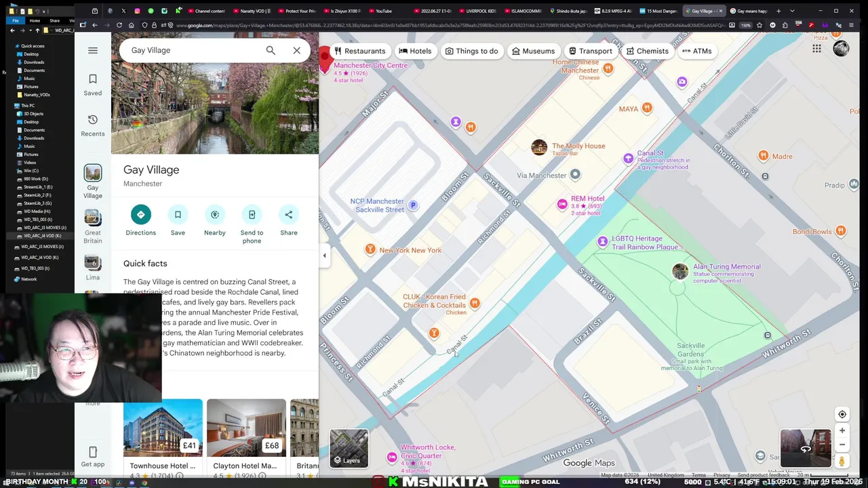
Task: Zoom in on the map
Action: coord(842,430)
